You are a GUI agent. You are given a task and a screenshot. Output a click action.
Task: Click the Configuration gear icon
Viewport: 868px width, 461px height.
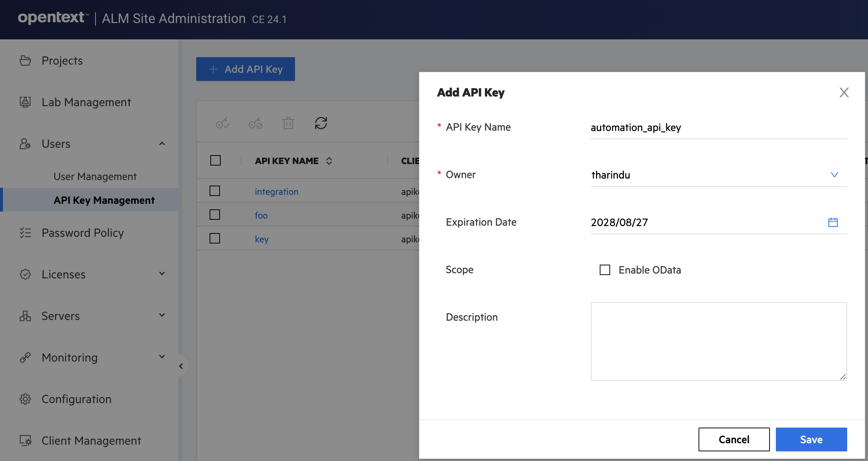[25, 399]
